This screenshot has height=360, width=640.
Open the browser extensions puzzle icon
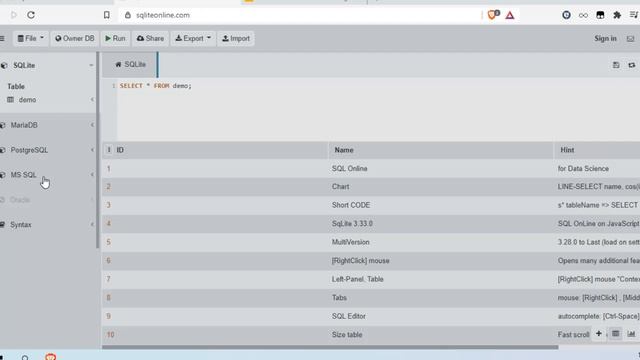point(617,15)
